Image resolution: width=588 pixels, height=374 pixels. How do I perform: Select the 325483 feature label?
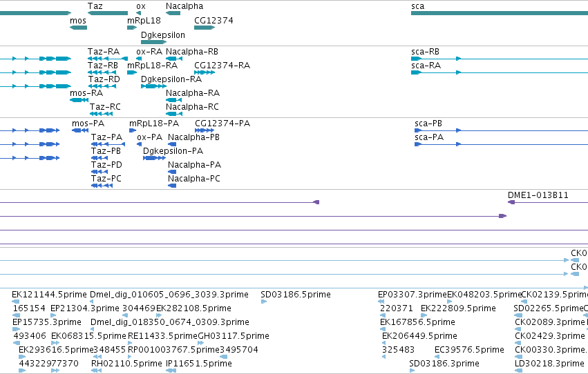398,350
